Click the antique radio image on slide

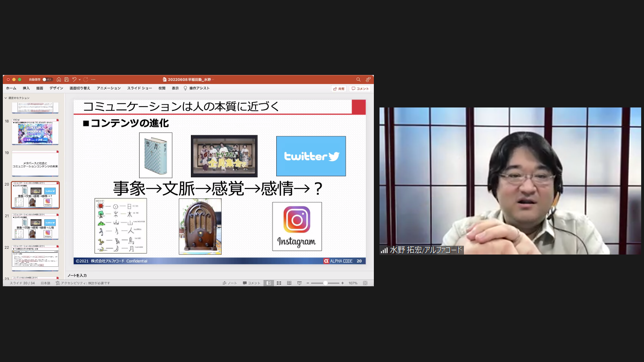tap(200, 226)
